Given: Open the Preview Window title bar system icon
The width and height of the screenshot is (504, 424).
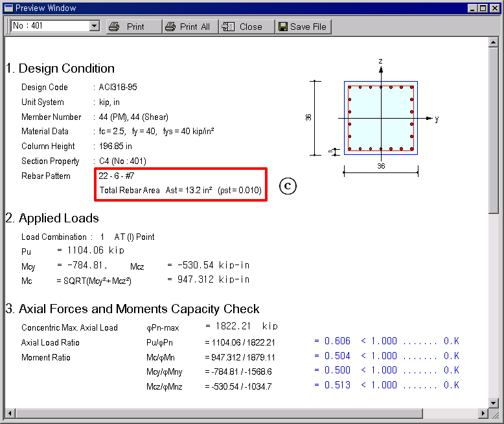Looking at the screenshot, I should coord(8,8).
